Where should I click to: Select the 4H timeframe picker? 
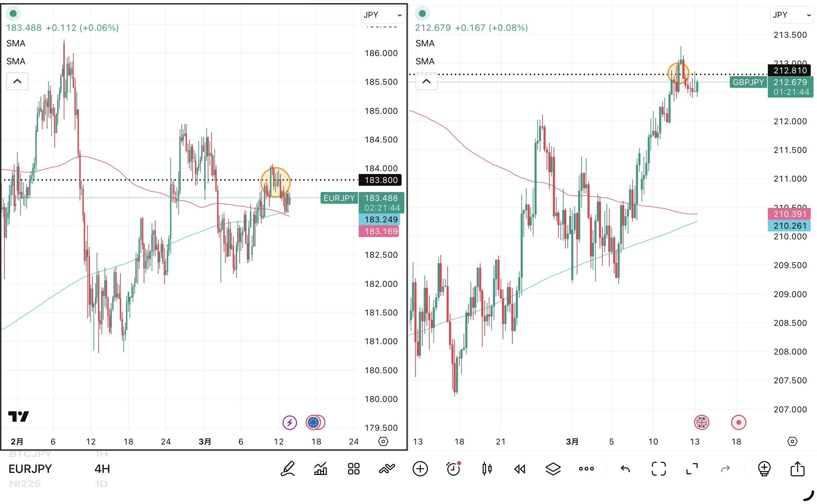(x=102, y=469)
